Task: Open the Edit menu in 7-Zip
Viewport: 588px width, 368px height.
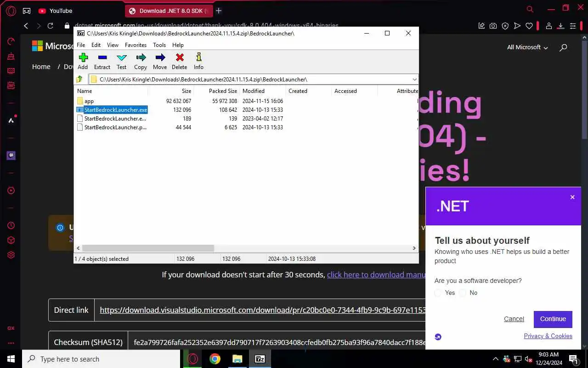Action: pos(96,45)
